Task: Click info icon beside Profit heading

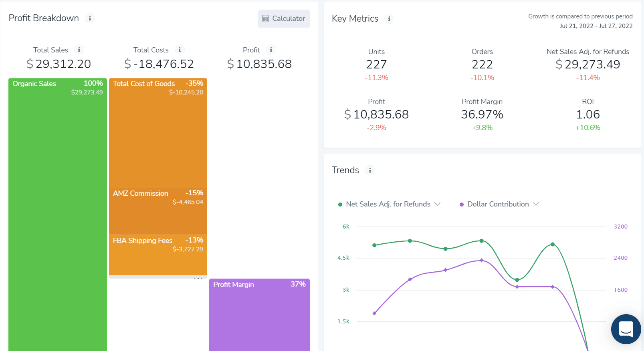Action: 271,50
